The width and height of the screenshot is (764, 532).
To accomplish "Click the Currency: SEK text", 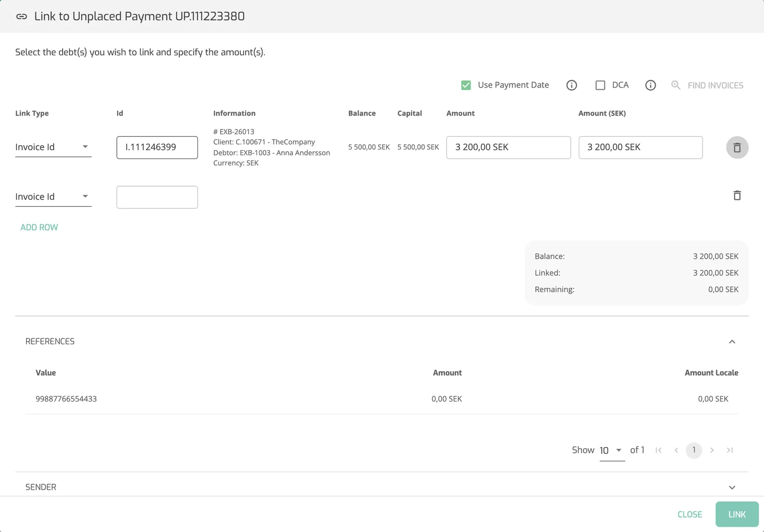I will 236,163.
